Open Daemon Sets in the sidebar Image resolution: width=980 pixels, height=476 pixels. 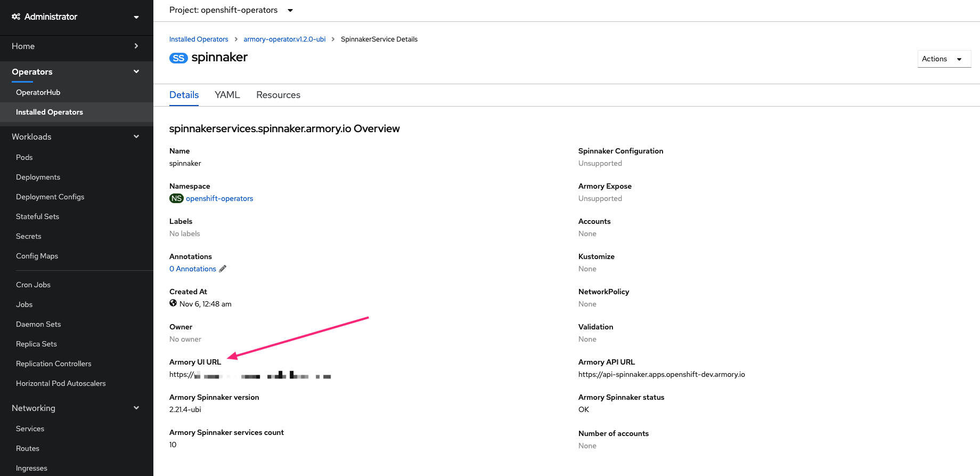38,324
